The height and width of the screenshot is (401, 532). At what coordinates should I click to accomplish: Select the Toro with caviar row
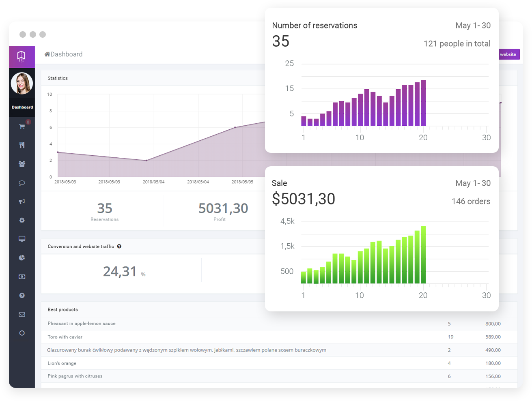click(279, 337)
